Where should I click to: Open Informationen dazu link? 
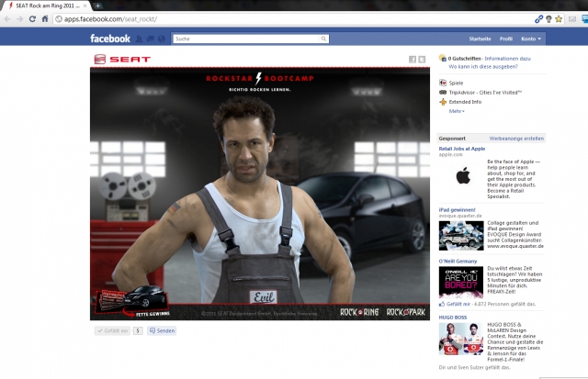pos(507,59)
